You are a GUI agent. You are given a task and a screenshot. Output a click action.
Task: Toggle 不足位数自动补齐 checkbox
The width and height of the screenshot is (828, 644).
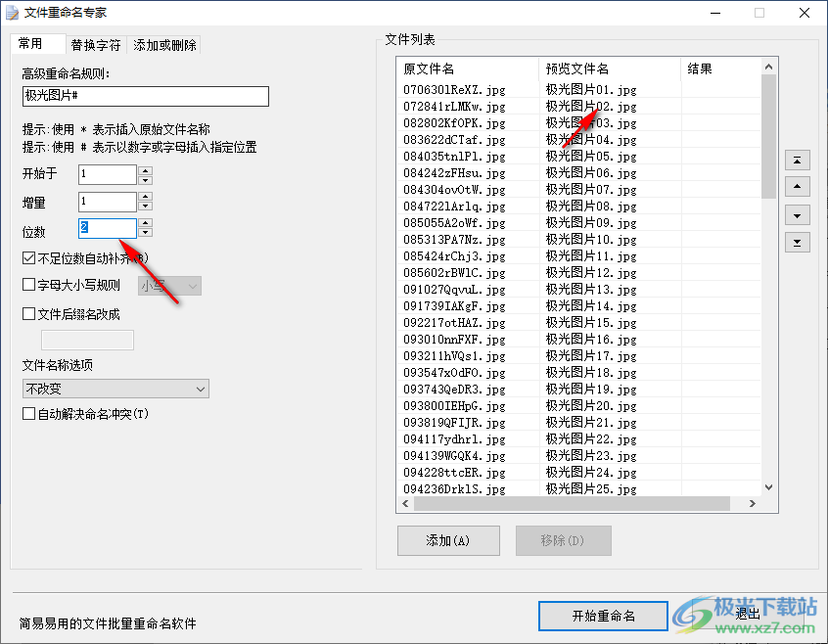[x=29, y=258]
